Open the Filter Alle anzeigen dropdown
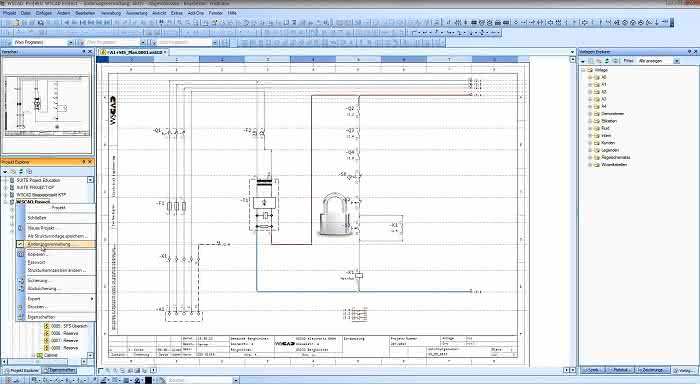The height and width of the screenshot is (384, 700). (677, 61)
